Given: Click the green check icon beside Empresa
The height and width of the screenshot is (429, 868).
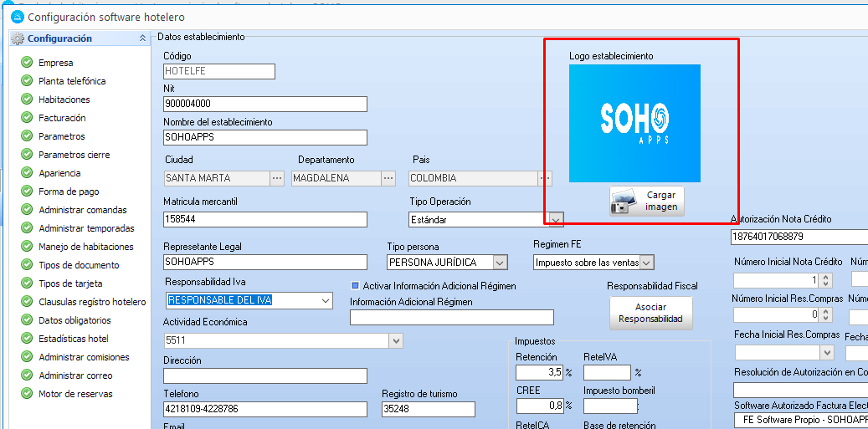Looking at the screenshot, I should [x=27, y=63].
